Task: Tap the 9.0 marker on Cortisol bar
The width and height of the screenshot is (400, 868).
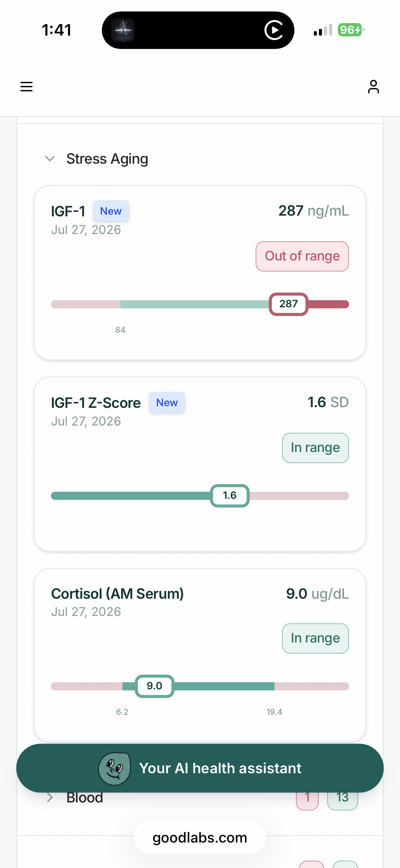Action: pyautogui.click(x=155, y=686)
